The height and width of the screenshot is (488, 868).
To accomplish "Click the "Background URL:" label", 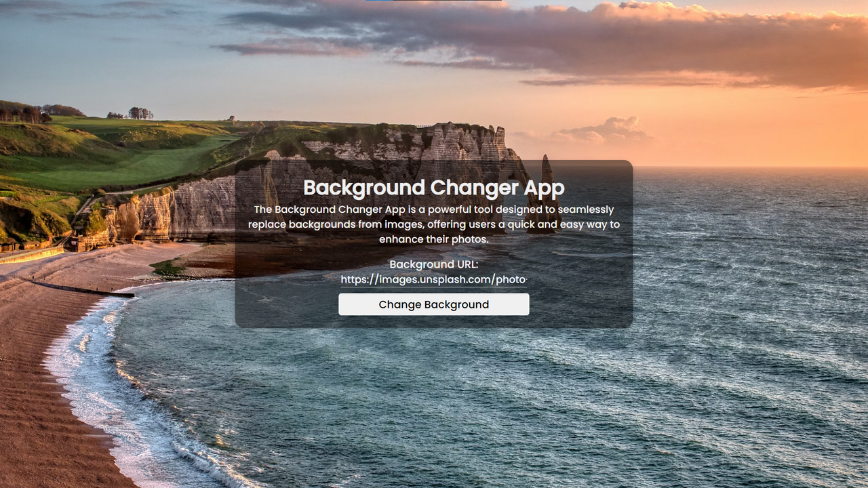I will pyautogui.click(x=434, y=264).
